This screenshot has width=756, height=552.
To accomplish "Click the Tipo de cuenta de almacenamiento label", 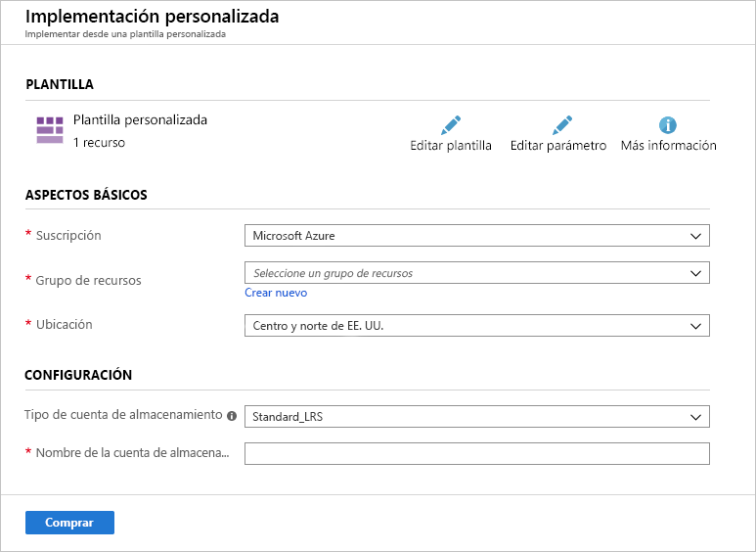I will (123, 414).
